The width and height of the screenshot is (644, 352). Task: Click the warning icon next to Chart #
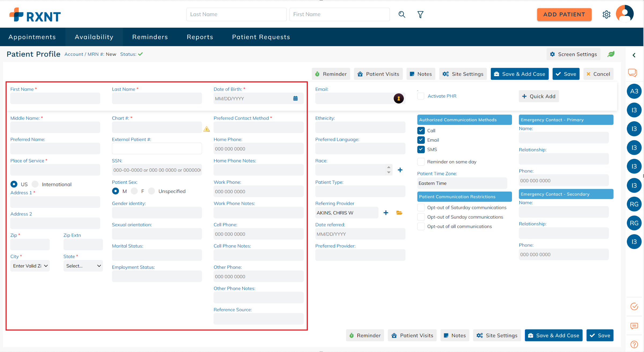coord(207,129)
